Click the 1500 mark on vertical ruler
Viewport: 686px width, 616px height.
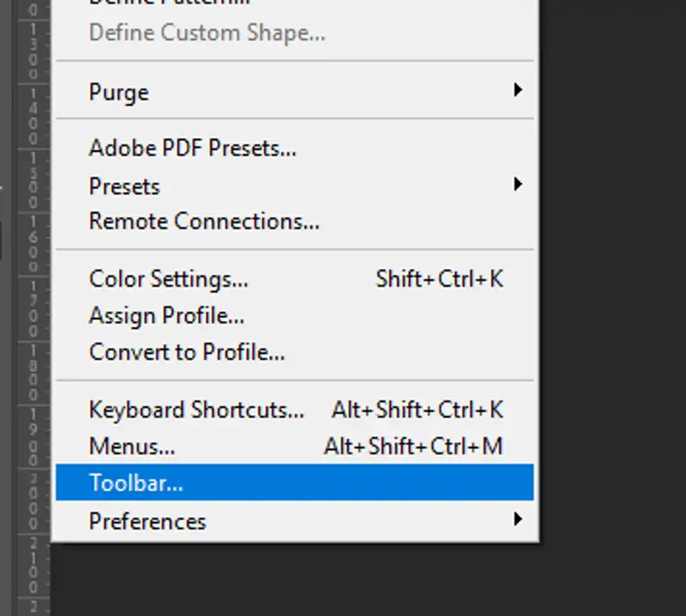pos(33,180)
